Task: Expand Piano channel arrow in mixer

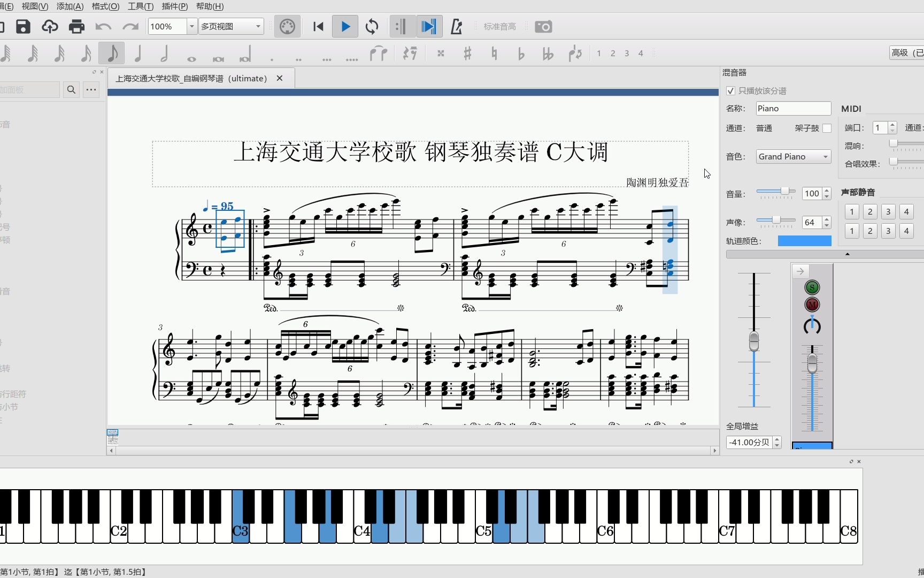Action: [x=800, y=271]
